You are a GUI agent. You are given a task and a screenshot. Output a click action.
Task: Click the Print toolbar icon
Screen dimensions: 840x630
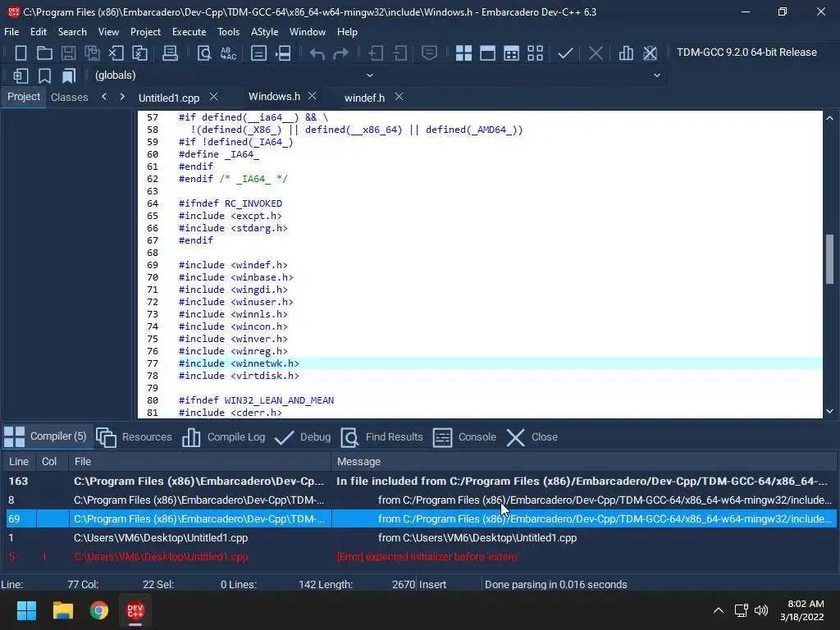171,52
